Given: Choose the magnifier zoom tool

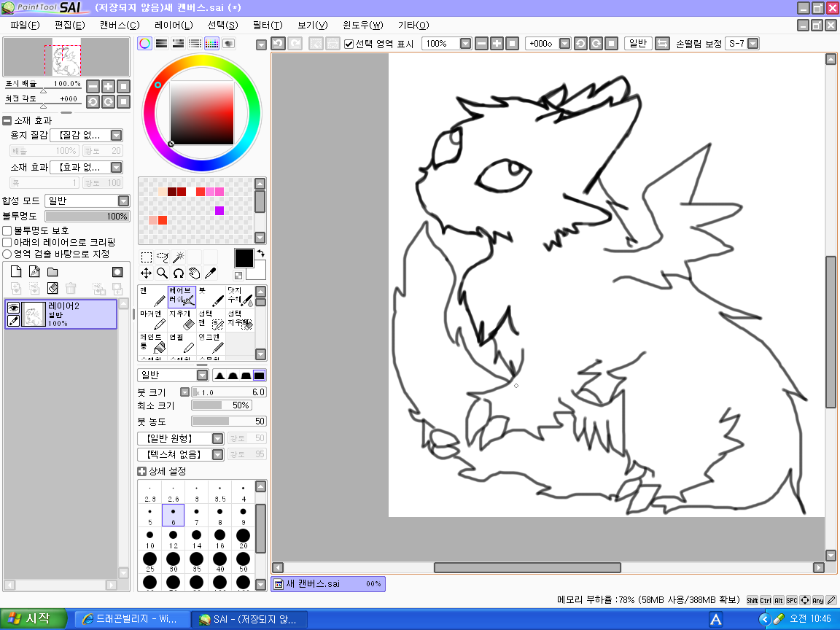Looking at the screenshot, I should [x=163, y=273].
